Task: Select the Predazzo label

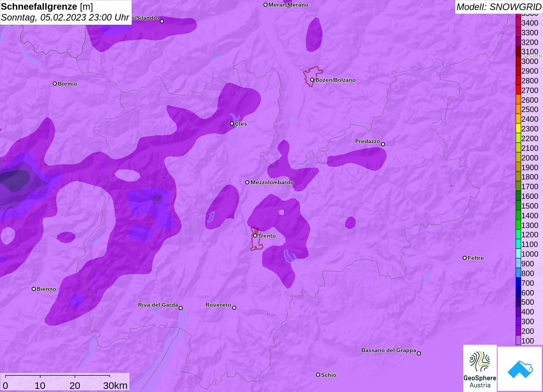Action: click(368, 141)
